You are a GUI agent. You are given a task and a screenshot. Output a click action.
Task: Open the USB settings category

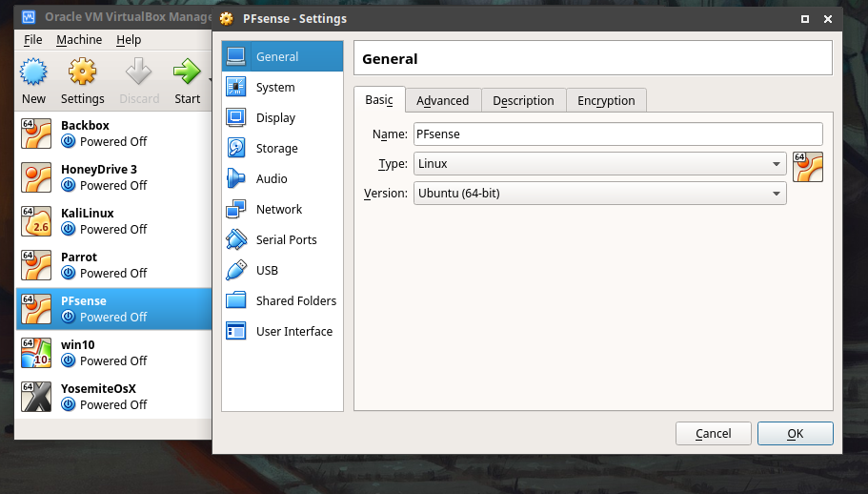282,270
